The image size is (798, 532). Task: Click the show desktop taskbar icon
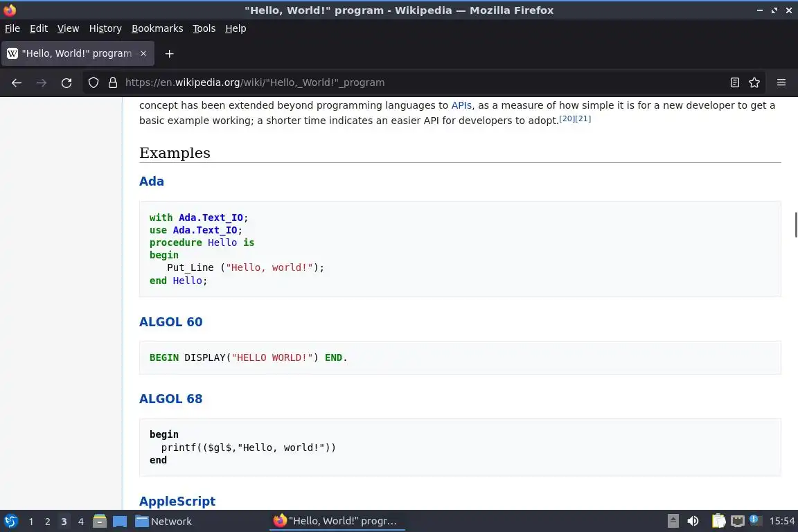[x=120, y=522]
